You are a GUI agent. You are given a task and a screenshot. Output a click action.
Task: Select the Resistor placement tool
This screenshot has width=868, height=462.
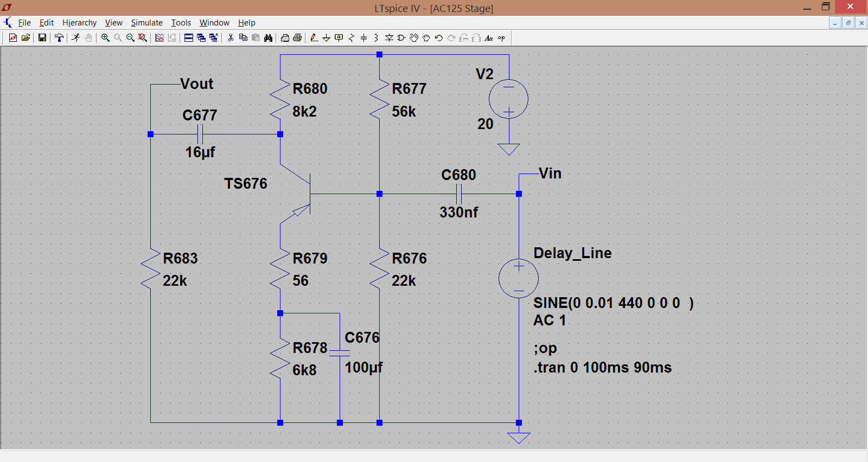tap(352, 37)
